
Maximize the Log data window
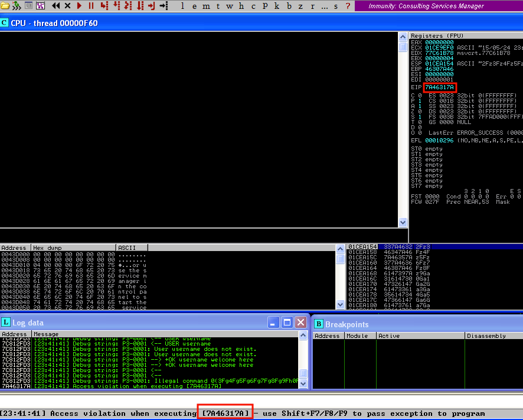coord(287,323)
